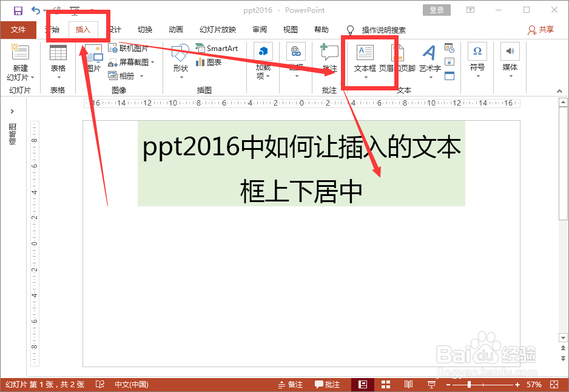Click the Save icon in quick access toolbar
Viewport: 569px width, 392px height.
18,10
